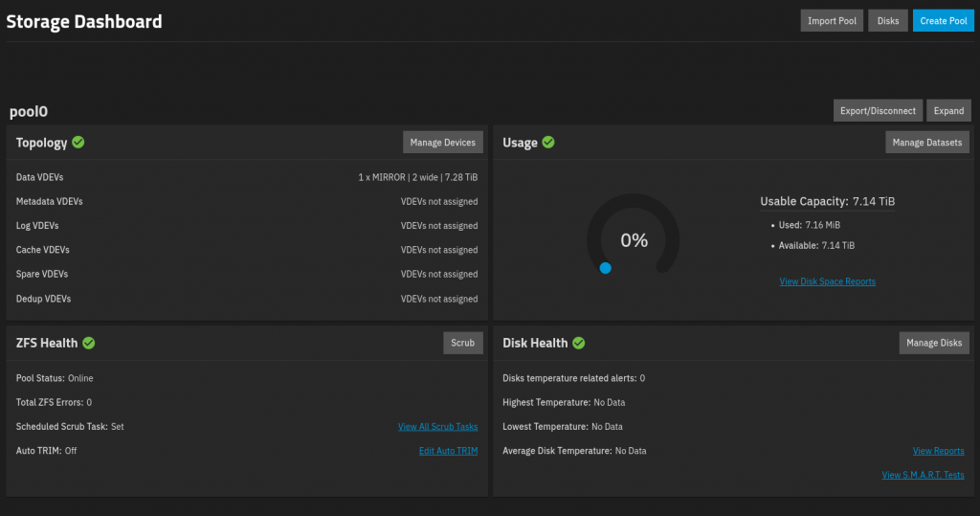Click the Edit Auto TRIM link
980x516 pixels.
[448, 451]
